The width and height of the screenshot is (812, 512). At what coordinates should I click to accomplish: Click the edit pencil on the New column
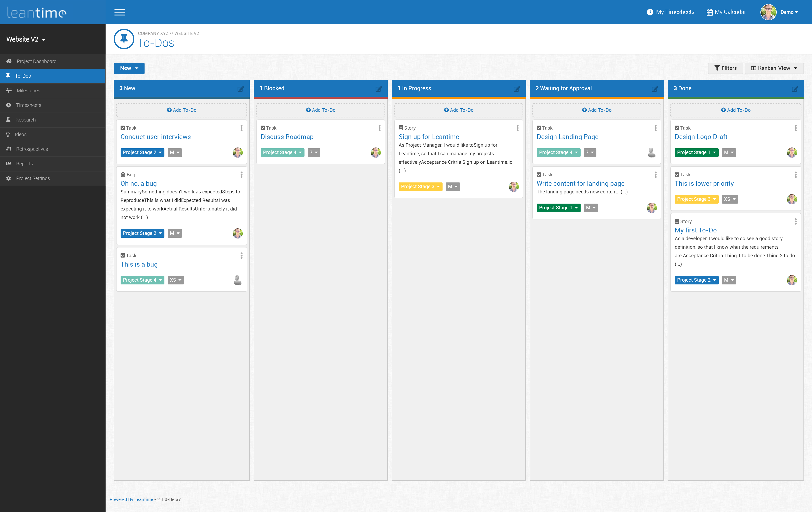[240, 89]
